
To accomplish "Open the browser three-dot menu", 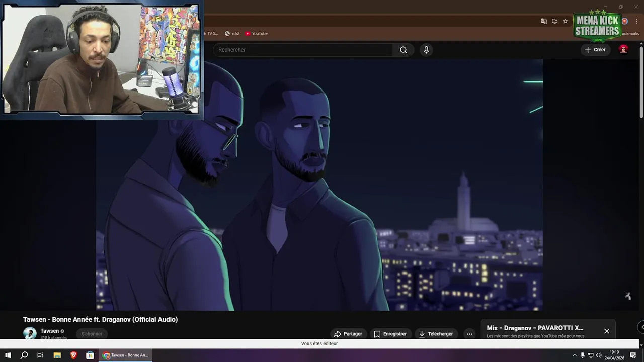I will [x=636, y=21].
